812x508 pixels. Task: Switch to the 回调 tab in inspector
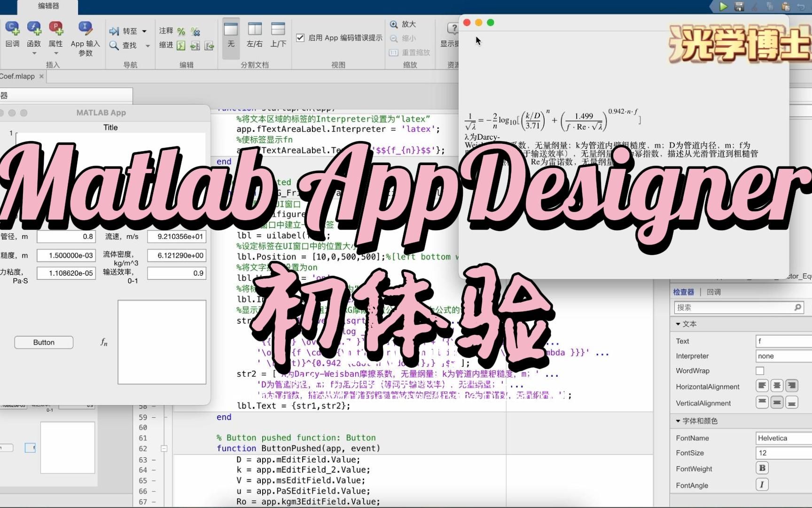click(714, 292)
